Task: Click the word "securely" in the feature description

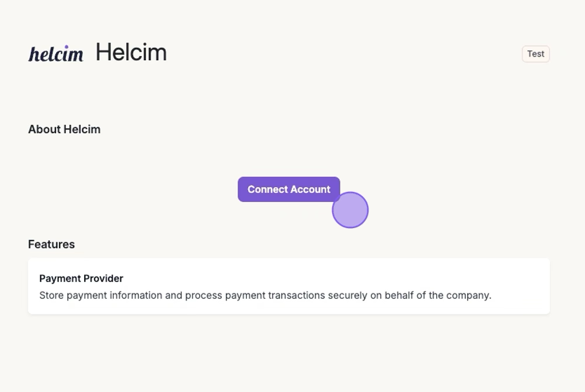Action: tap(347, 295)
